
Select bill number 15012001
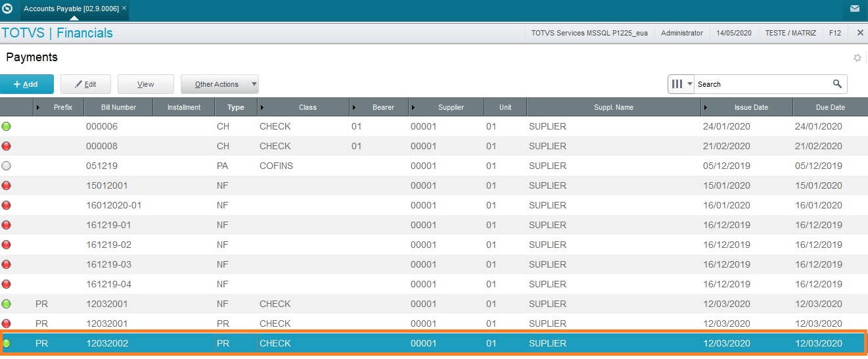click(x=107, y=185)
